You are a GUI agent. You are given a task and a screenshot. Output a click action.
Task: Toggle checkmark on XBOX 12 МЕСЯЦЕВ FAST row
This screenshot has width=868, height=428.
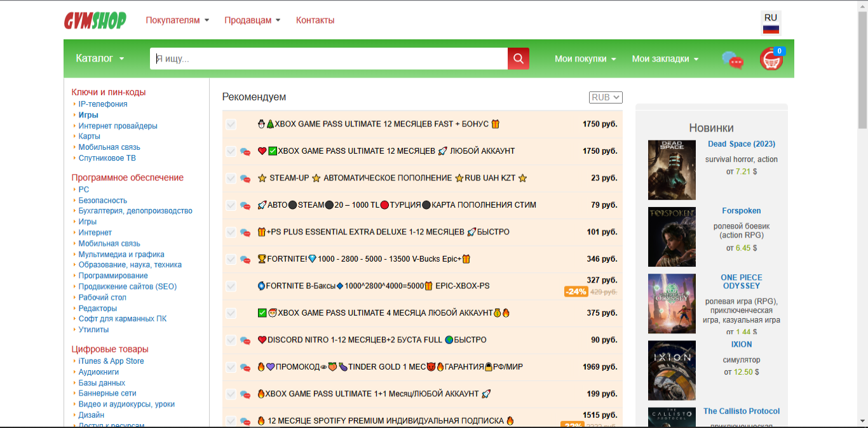click(x=231, y=124)
